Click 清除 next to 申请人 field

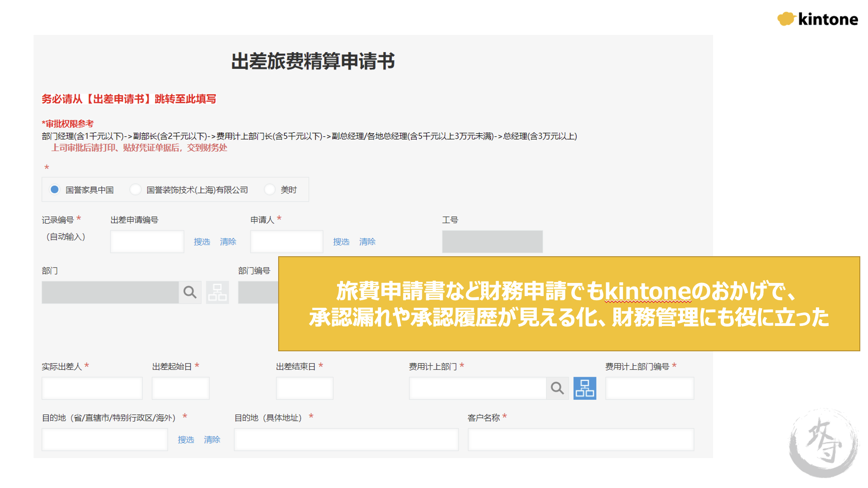click(x=367, y=242)
